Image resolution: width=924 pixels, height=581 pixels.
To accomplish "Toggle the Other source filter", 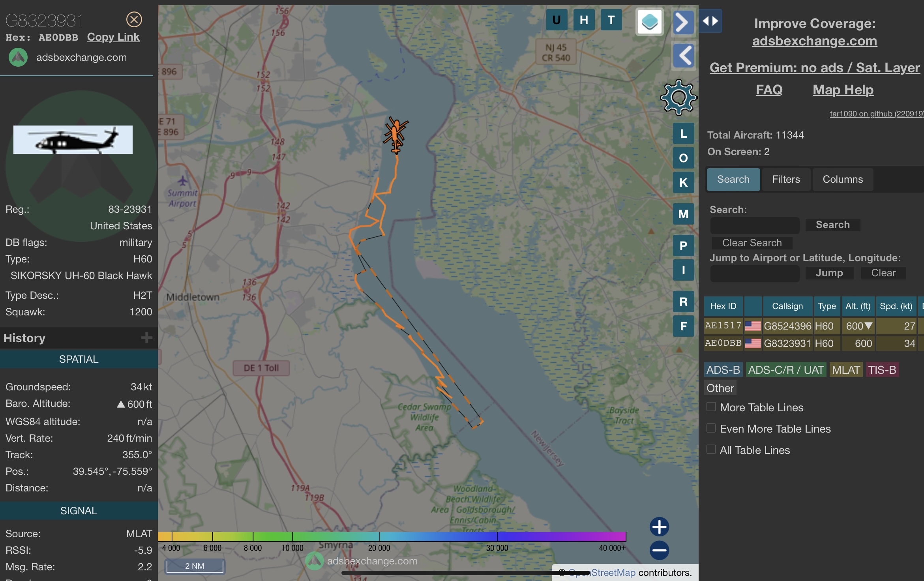I will click(x=720, y=388).
